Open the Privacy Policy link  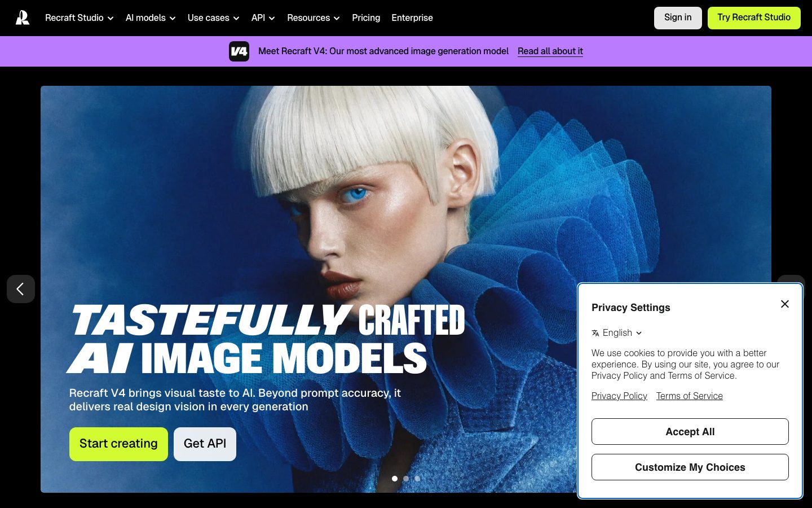tap(619, 396)
